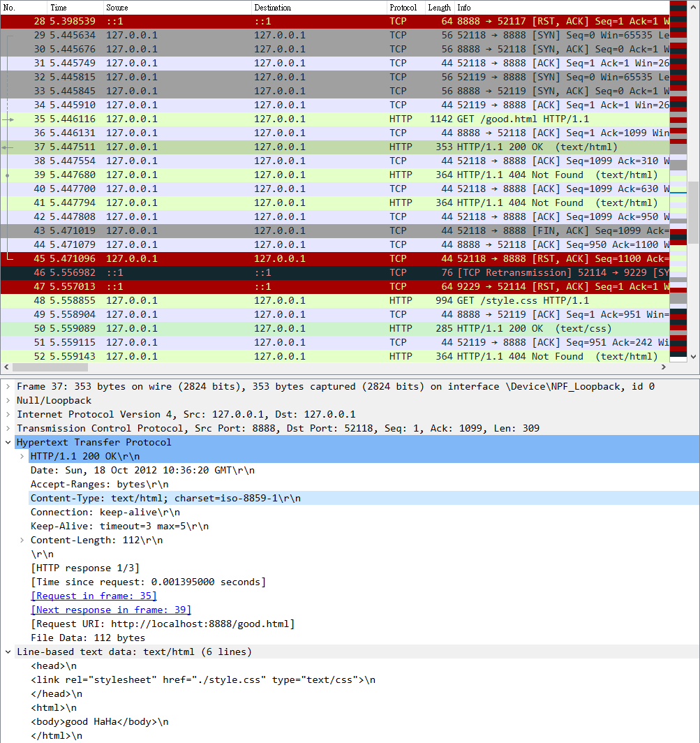This screenshot has height=743, width=700.
Task: Select packet 45 RST, ACK row
Action: [335, 258]
